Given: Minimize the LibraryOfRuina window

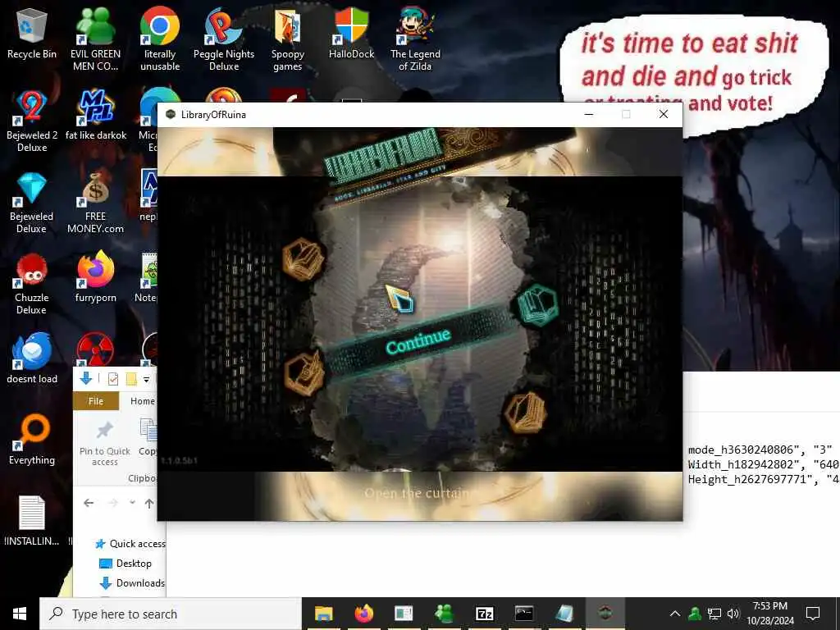Looking at the screenshot, I should pyautogui.click(x=589, y=114).
